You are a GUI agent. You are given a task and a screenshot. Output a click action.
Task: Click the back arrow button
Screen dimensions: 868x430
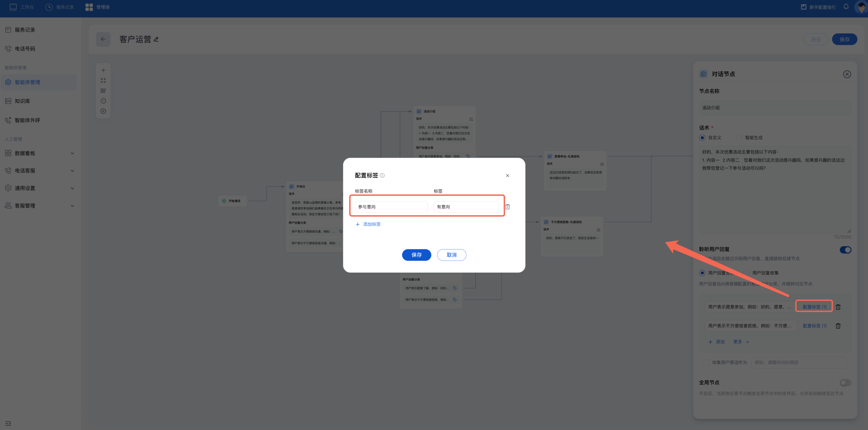[x=103, y=39]
